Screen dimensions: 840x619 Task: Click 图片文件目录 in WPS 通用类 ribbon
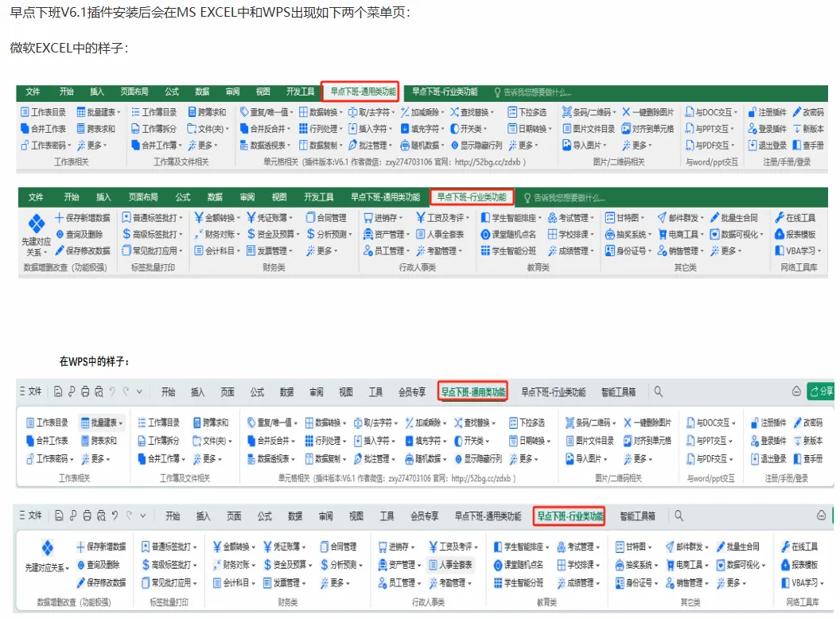coord(590,441)
